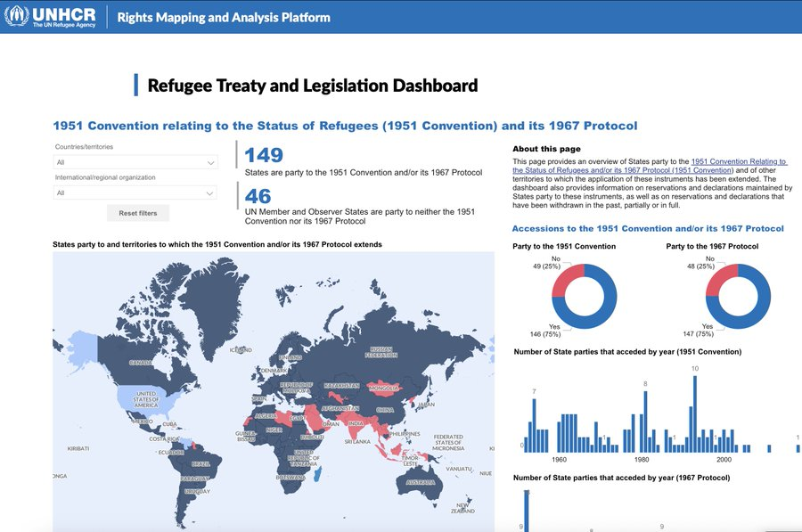The width and height of the screenshot is (802, 532).
Task: Select Brazil on the map
Action: tap(200, 464)
